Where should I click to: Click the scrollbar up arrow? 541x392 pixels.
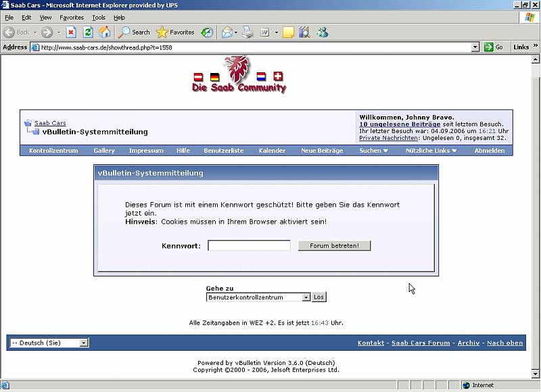(536, 59)
